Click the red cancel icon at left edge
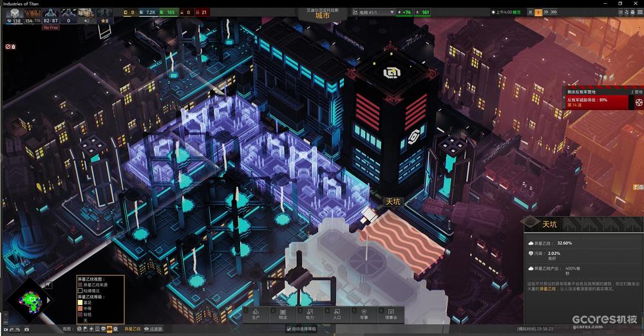 [8, 47]
